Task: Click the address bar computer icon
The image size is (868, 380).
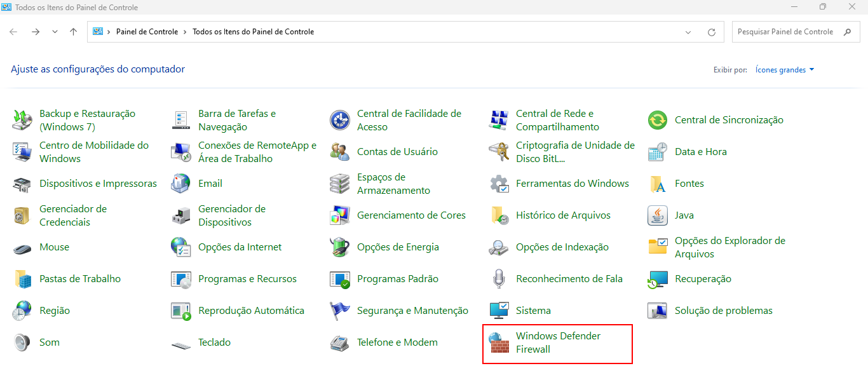Action: [98, 31]
